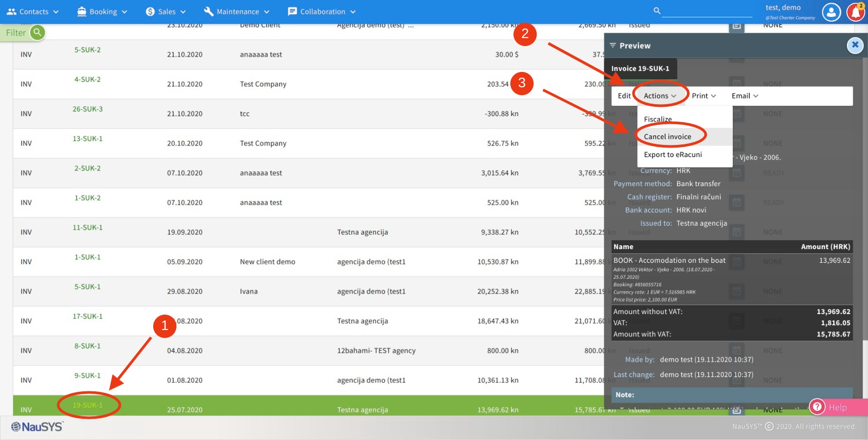The width and height of the screenshot is (868, 440).
Task: Open invoice 13-SUK-1 link
Action: click(x=88, y=139)
